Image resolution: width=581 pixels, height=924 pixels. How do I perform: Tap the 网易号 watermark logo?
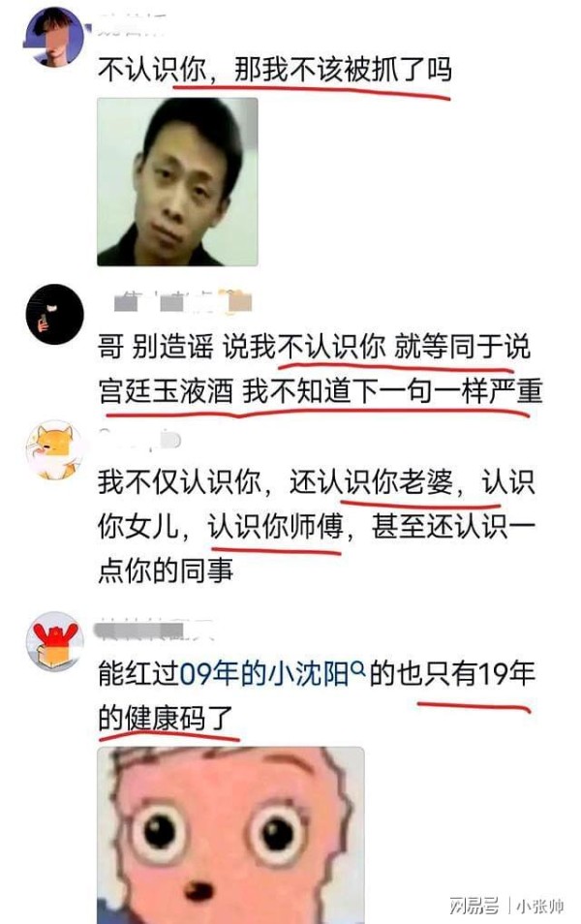[x=474, y=906]
